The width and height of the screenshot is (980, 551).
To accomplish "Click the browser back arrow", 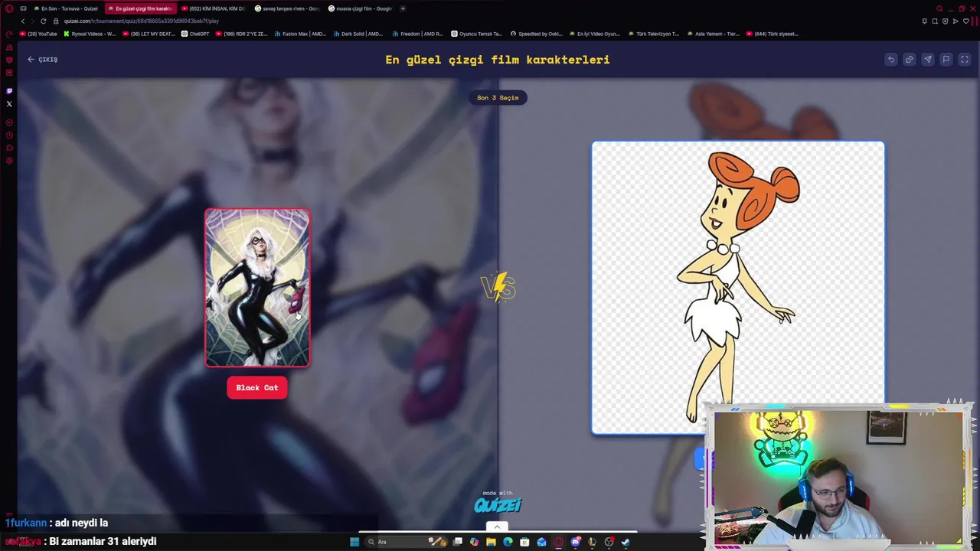I will point(23,21).
